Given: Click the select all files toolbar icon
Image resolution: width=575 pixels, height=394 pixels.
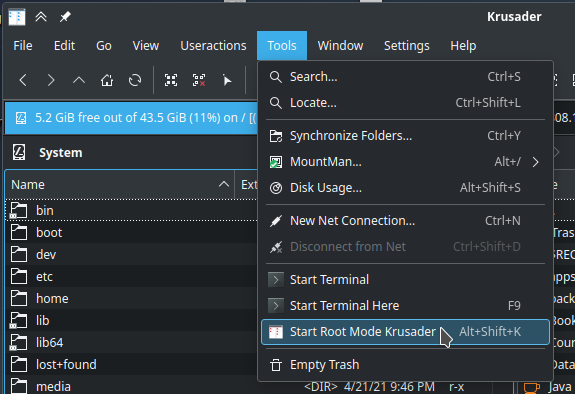Looking at the screenshot, I should point(171,80).
